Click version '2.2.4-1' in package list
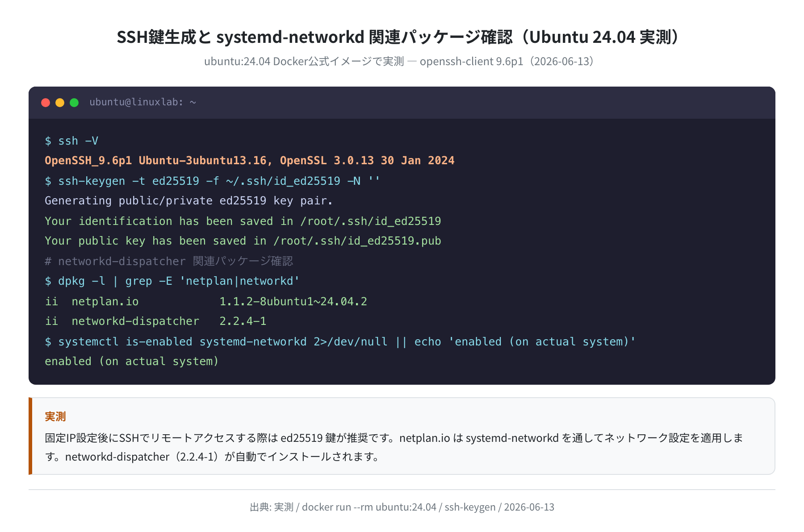Screen dimensions: 804x532 (x=243, y=321)
